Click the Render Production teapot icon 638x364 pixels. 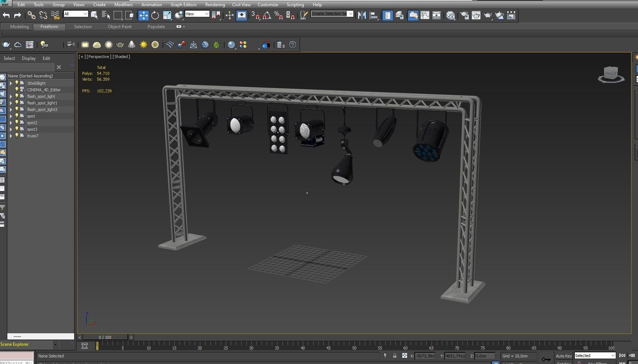coord(488,15)
